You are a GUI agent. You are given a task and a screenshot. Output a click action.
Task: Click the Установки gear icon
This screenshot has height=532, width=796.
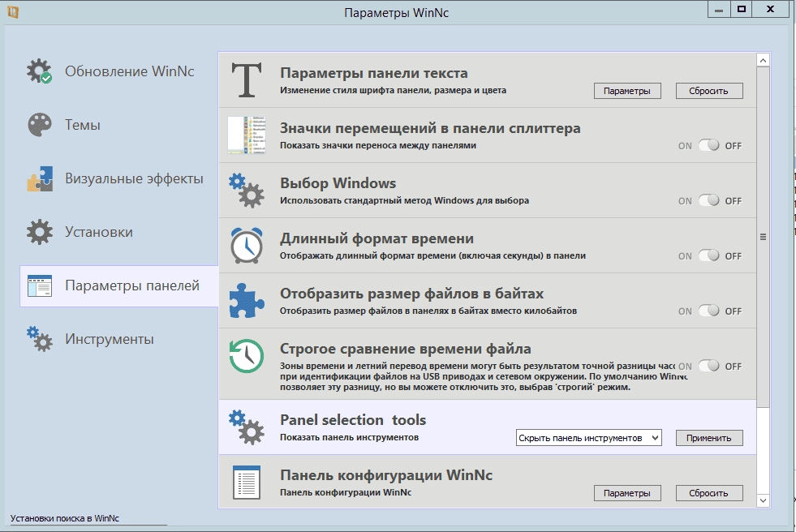click(40, 232)
